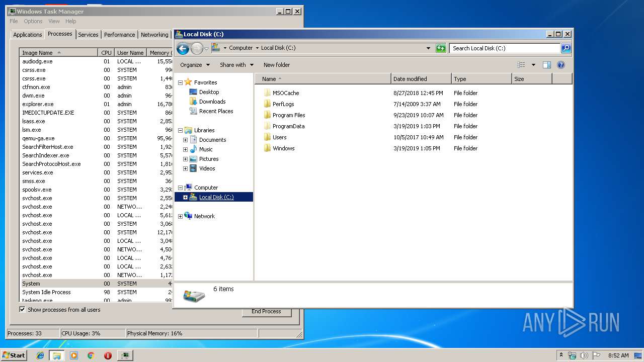
Task: Open the change view icon
Action: [x=521, y=65]
